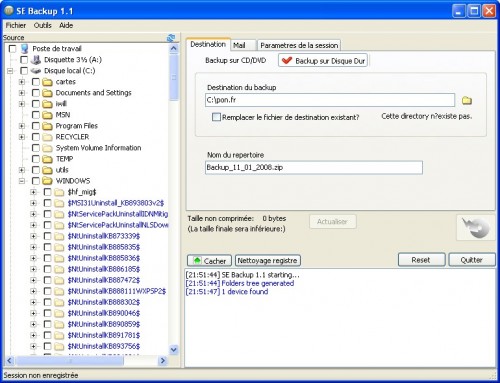This screenshot has height=383, width=500.
Task: Click the System Volume Information folder icon
Action: pos(47,148)
